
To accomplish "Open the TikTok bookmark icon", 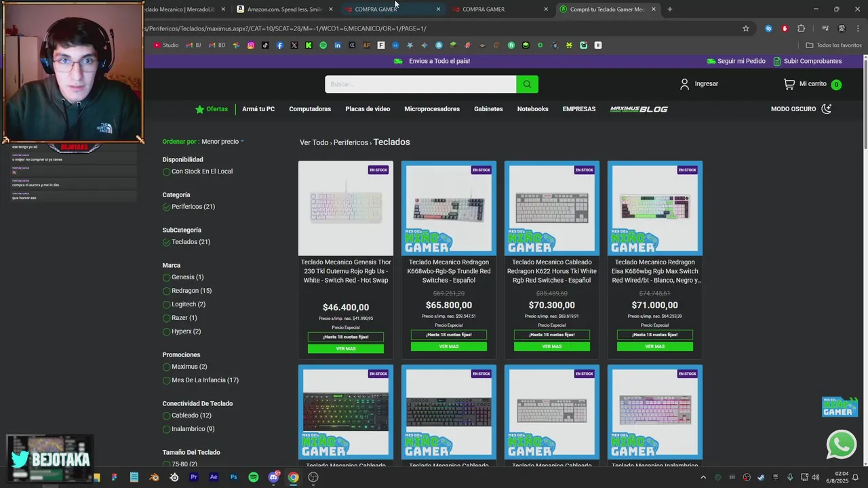I will tap(265, 45).
